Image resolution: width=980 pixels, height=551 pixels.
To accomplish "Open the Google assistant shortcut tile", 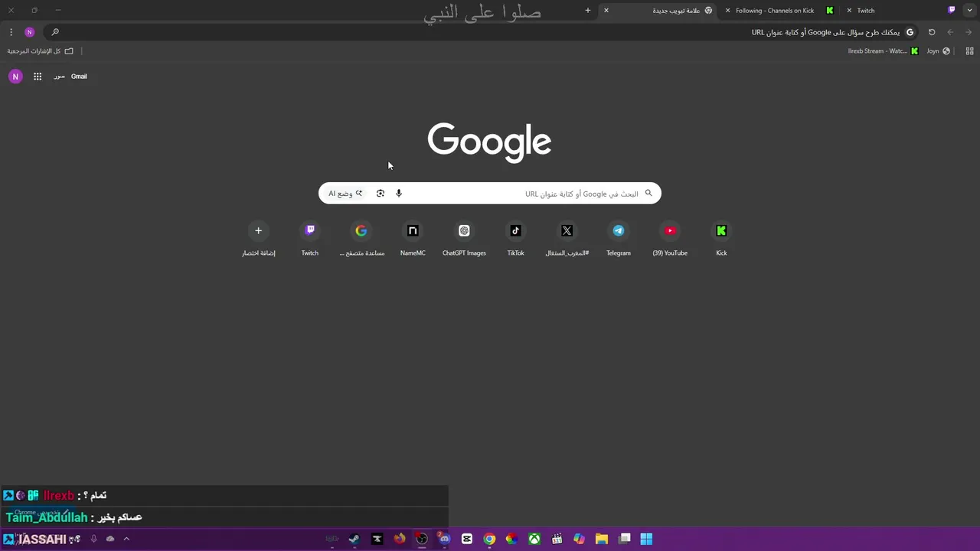I will coord(361,239).
